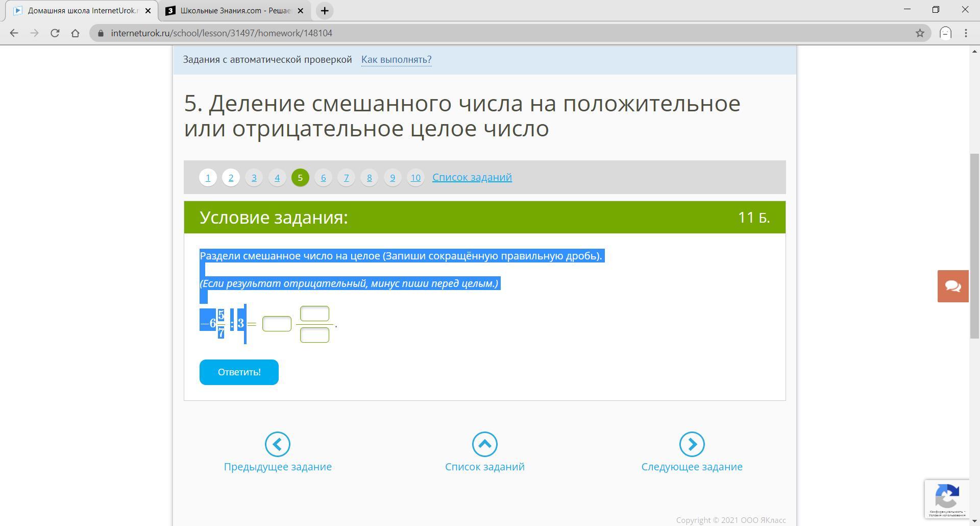Click the bottom Список заданий text link

pyautogui.click(x=485, y=467)
